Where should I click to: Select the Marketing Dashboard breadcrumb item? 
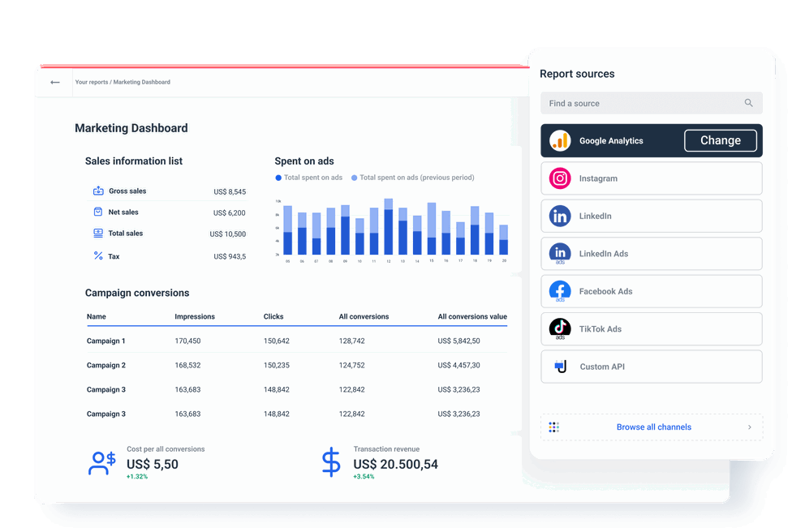144,82
